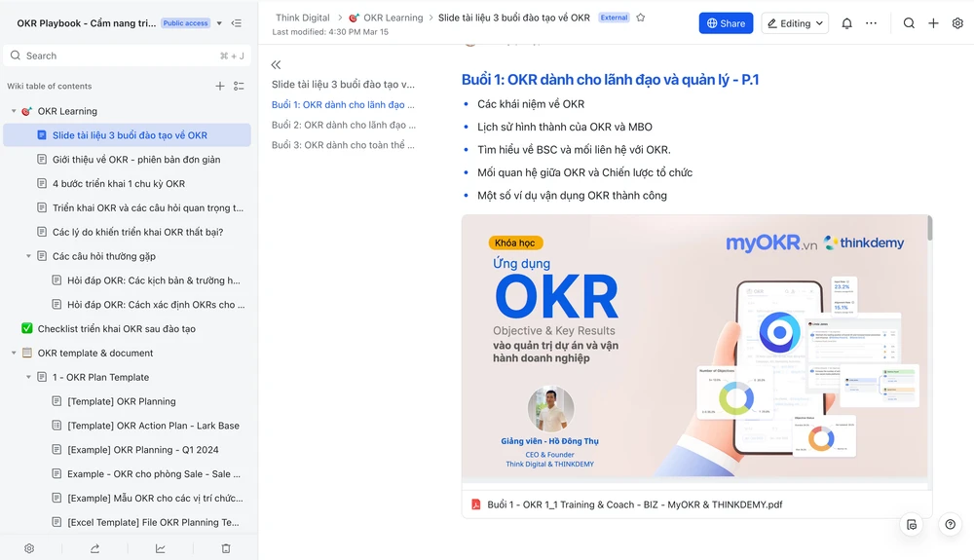Open the Editing mode dropdown

click(795, 23)
